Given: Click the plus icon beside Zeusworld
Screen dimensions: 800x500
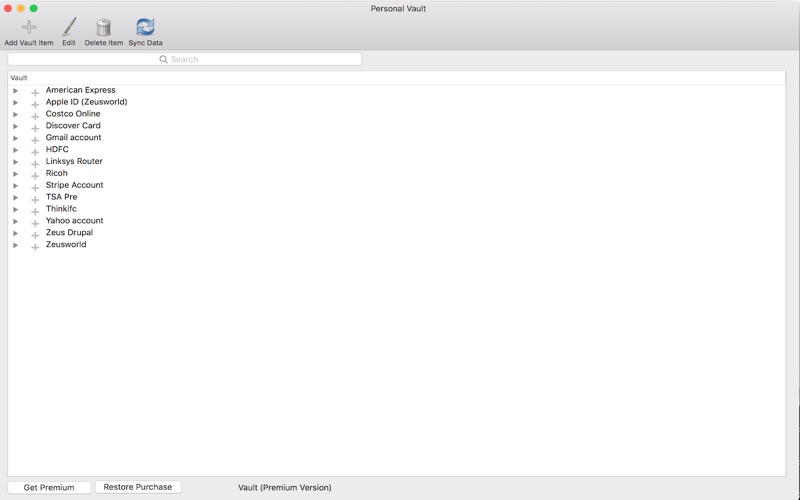Looking at the screenshot, I should click(35, 247).
